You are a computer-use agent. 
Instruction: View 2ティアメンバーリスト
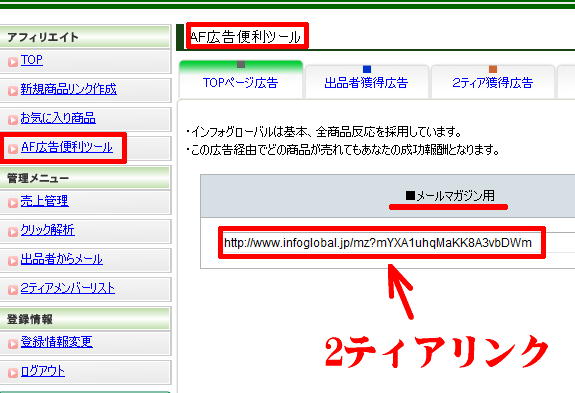pyautogui.click(x=67, y=288)
